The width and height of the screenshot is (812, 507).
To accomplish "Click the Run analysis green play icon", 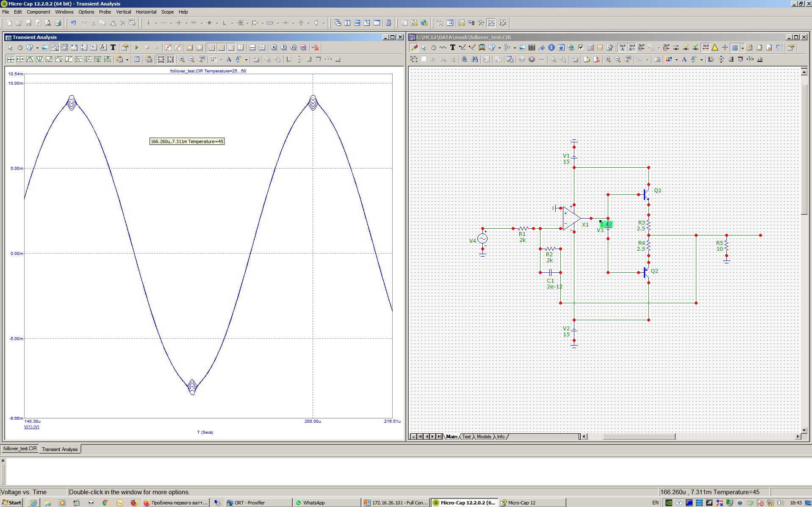I will 136,47.
